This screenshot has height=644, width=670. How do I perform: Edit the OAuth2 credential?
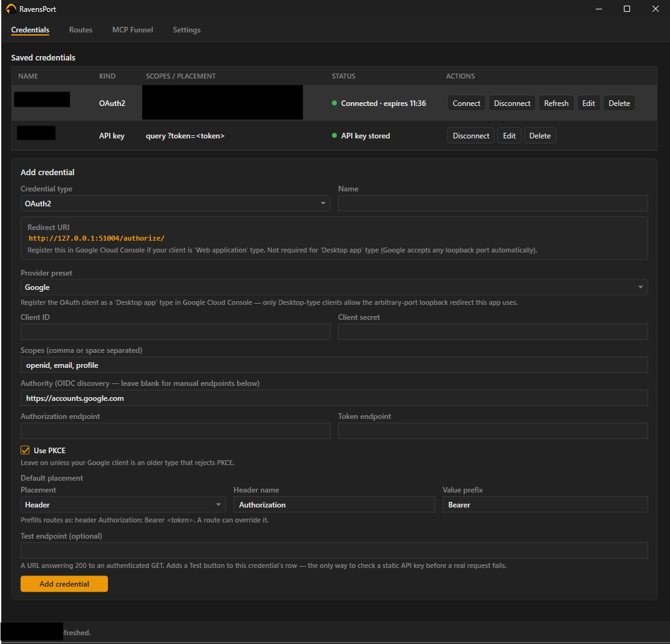point(588,103)
